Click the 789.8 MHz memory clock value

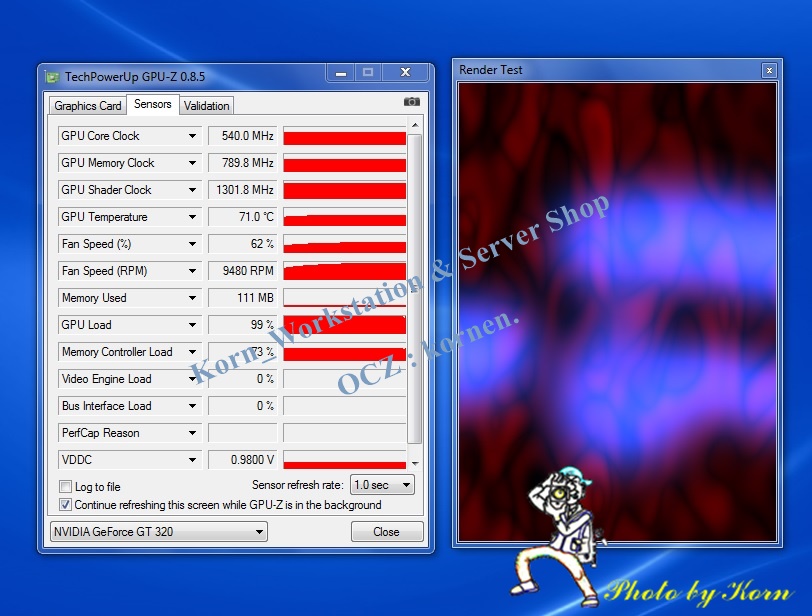tap(243, 163)
